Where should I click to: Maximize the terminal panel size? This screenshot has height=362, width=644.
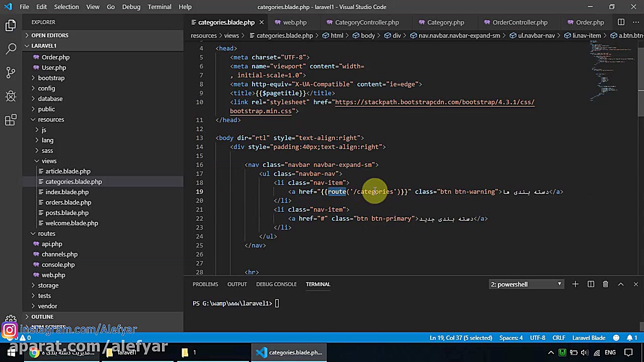[x=621, y=285]
